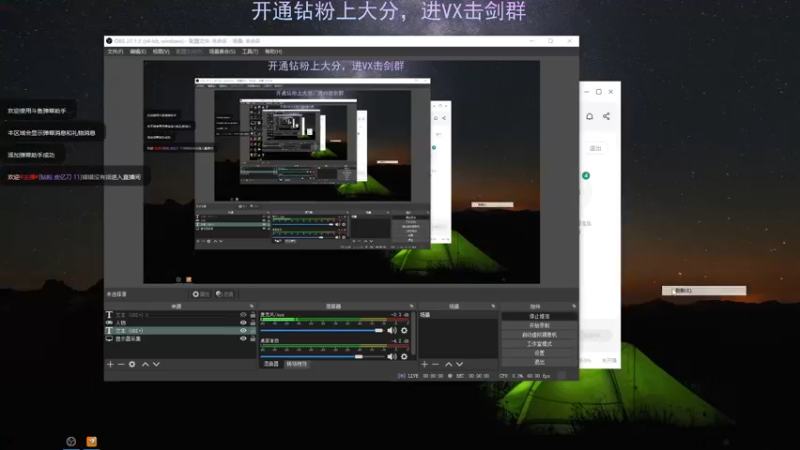Select the 显示器采集 source row
The image size is (800, 450).
(176, 338)
